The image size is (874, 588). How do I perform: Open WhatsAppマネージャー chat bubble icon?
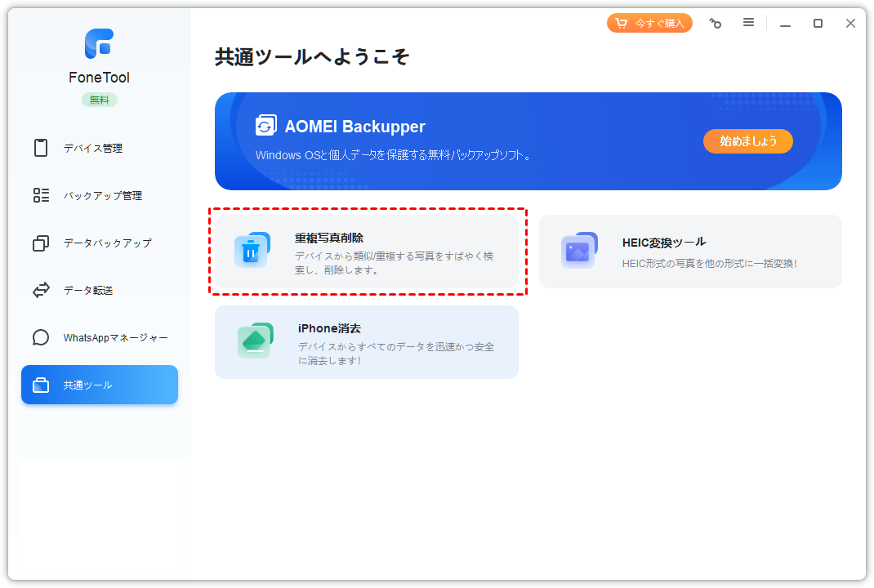[41, 338]
